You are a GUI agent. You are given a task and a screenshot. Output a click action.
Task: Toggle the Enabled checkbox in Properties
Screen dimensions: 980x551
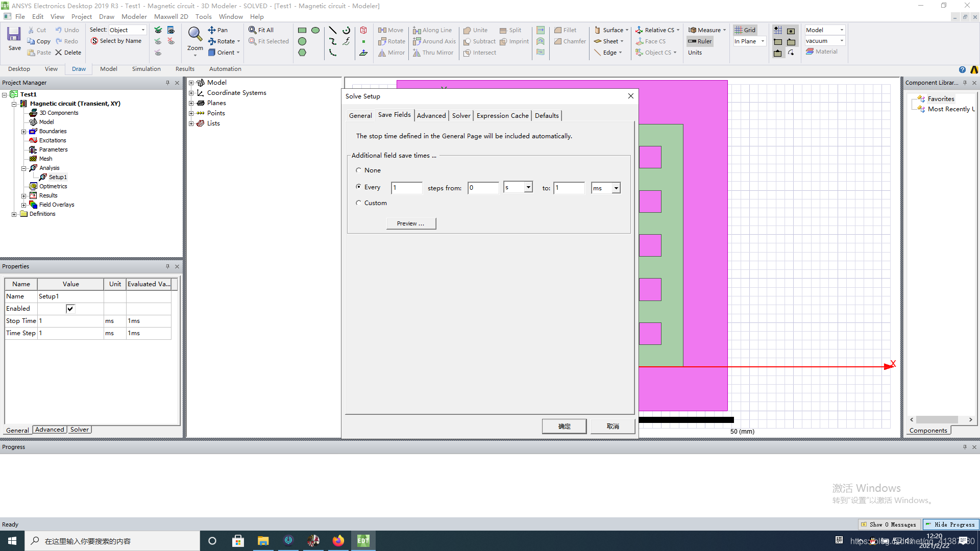click(70, 309)
